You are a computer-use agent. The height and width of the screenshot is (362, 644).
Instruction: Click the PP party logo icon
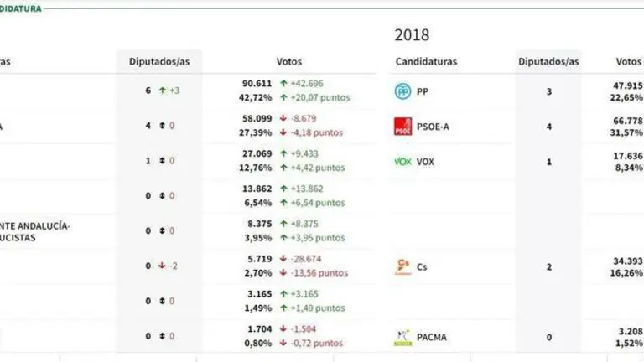coord(402,91)
